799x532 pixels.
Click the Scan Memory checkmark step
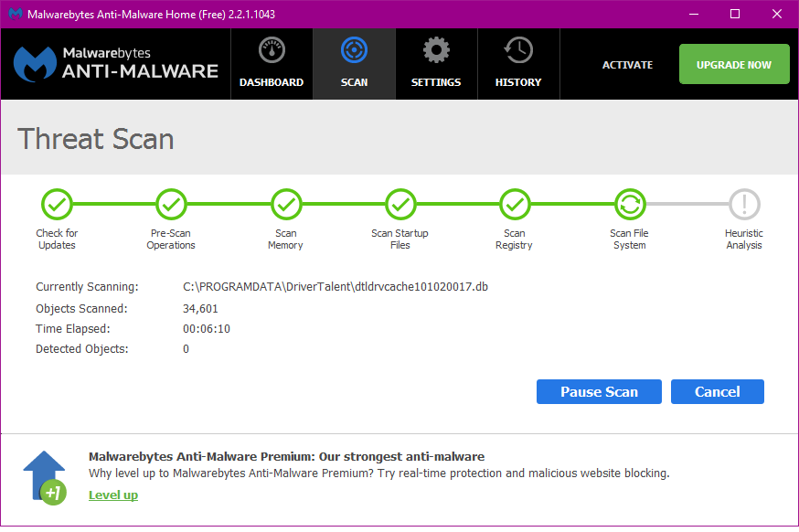click(x=286, y=205)
